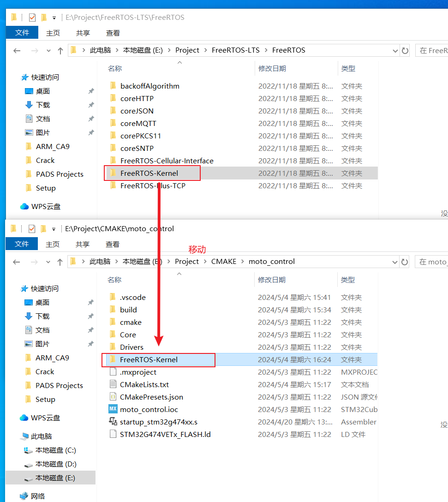Open the address bar history dropdown
Viewport: 448px width, 502px height.
coord(394,262)
